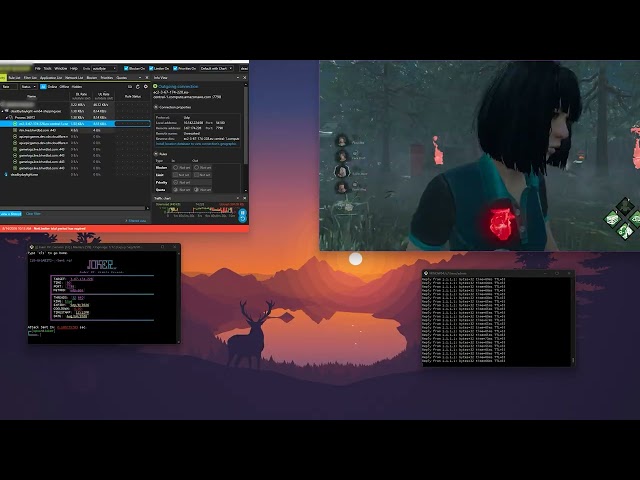Open the Info View panel options arrow
This screenshot has height=480, width=640.
[238, 78]
